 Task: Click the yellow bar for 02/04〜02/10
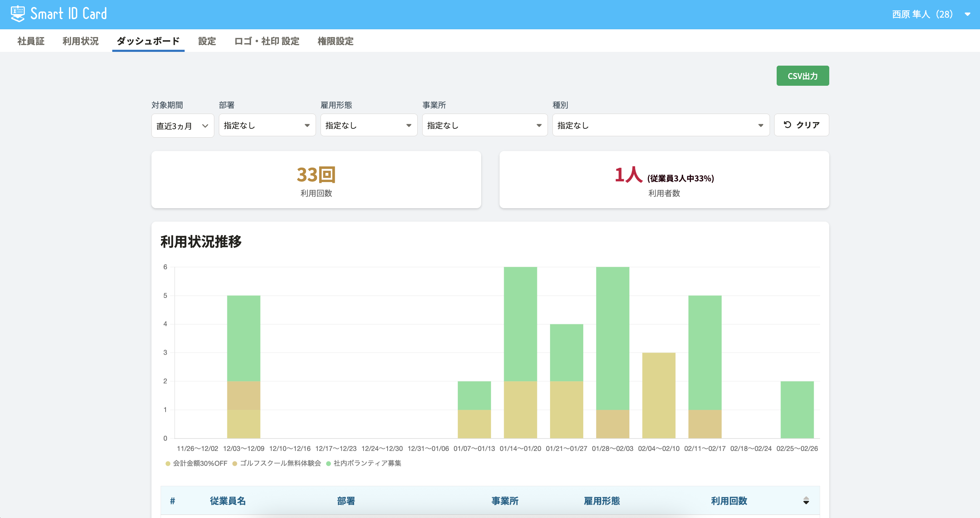click(658, 395)
